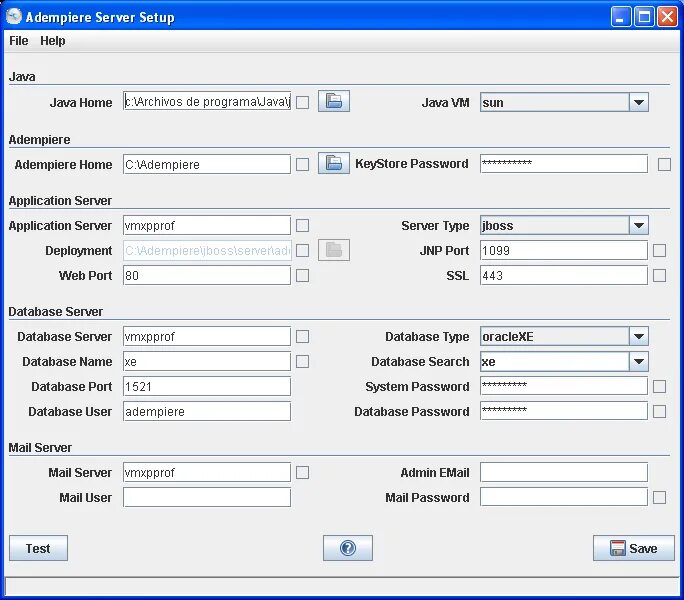Open the Help menu

53,41
